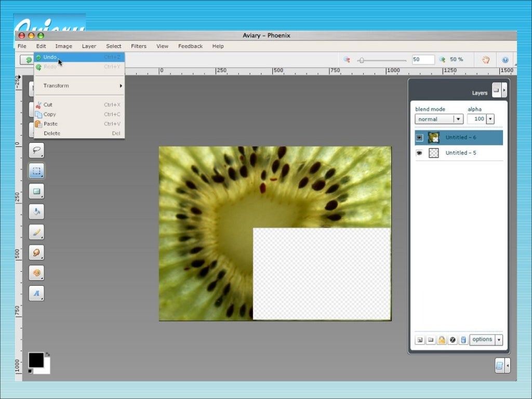Delete layer with the trash icon
The height and width of the screenshot is (399, 532).
pyautogui.click(x=463, y=340)
